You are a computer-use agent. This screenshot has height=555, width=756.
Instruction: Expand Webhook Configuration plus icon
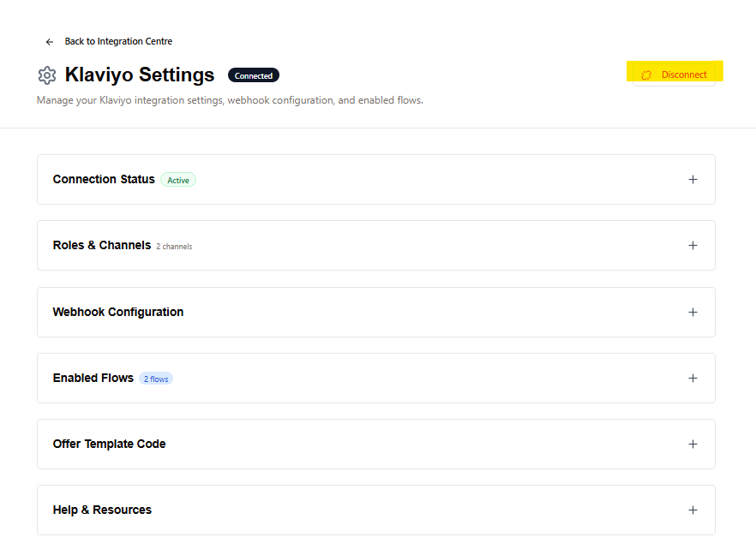693,313
